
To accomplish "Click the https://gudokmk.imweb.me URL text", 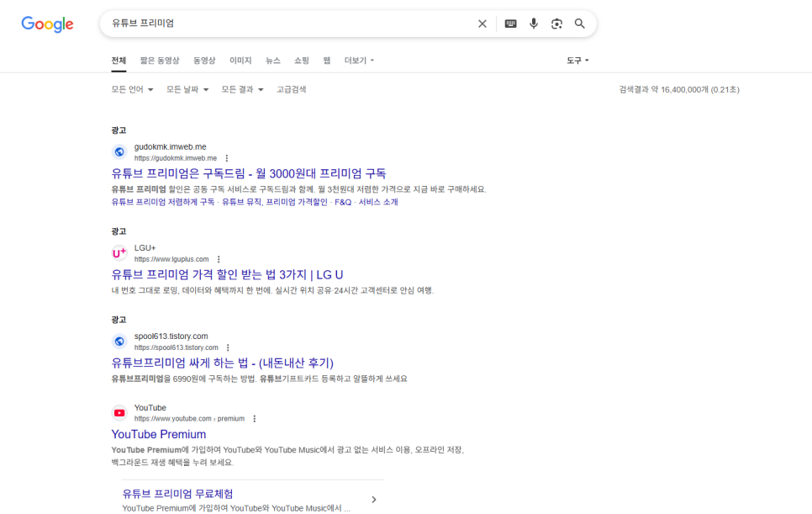I will [x=176, y=158].
